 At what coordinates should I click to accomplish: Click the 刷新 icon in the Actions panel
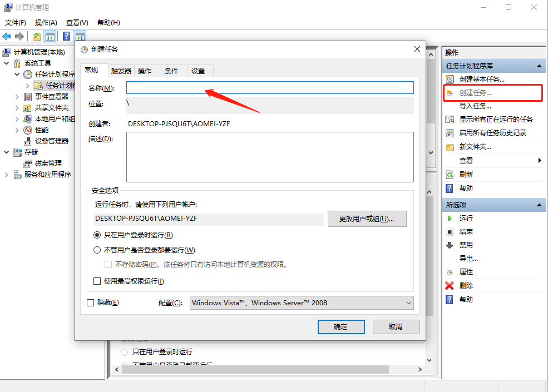click(x=449, y=174)
